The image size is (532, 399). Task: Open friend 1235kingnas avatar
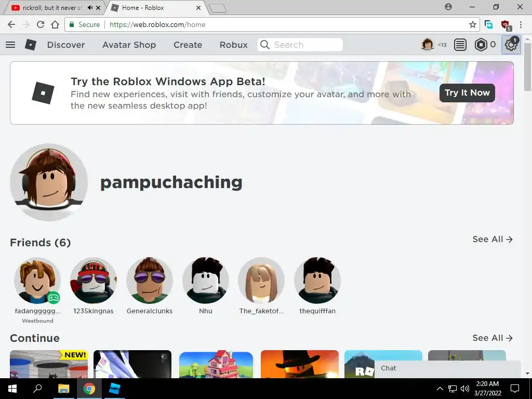tap(94, 280)
